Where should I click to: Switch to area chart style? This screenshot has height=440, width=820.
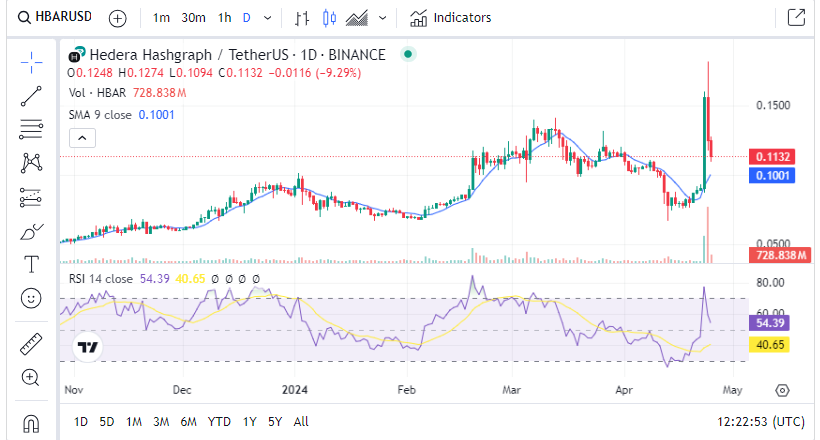pyautogui.click(x=357, y=18)
